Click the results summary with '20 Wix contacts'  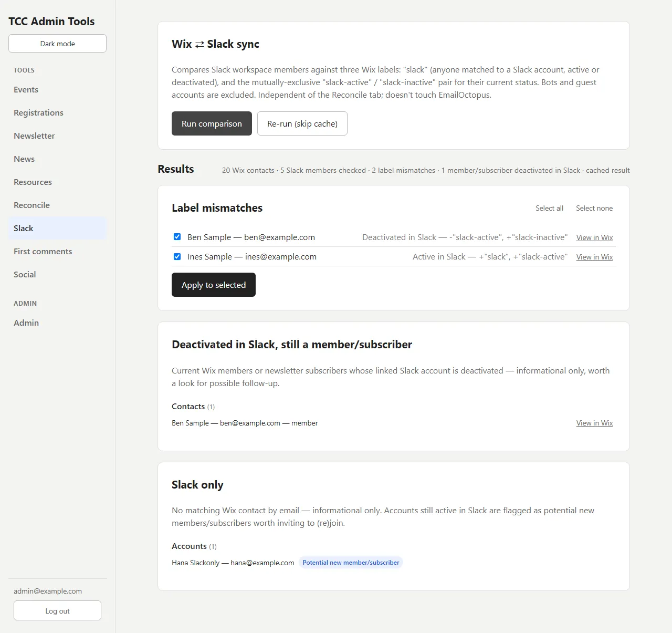point(426,170)
